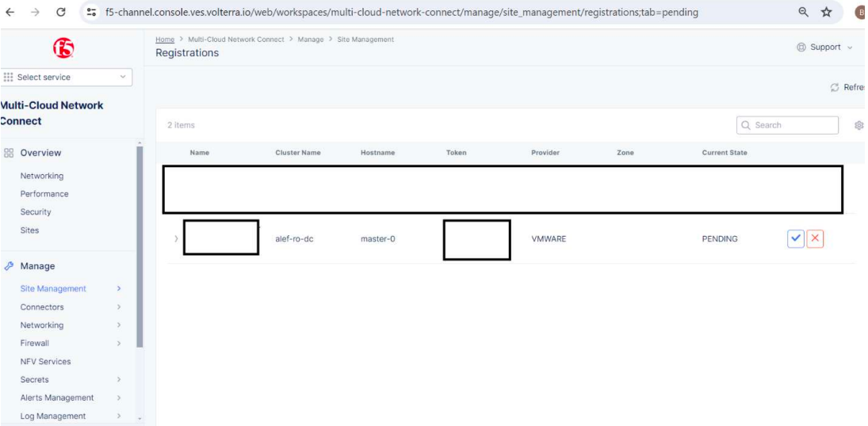Screen dimensions: 868x426
Task: Click the Registrations page title
Action: [x=187, y=53]
